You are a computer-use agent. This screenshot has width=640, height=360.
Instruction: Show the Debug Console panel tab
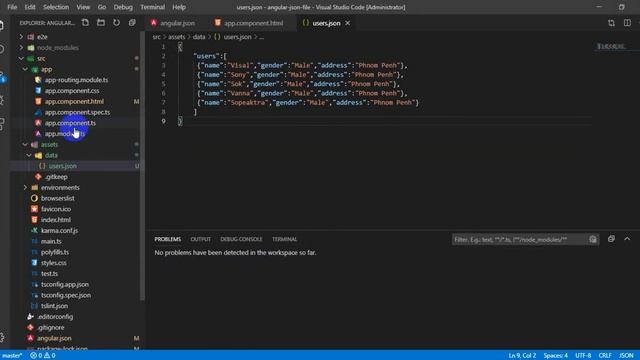coord(241,239)
